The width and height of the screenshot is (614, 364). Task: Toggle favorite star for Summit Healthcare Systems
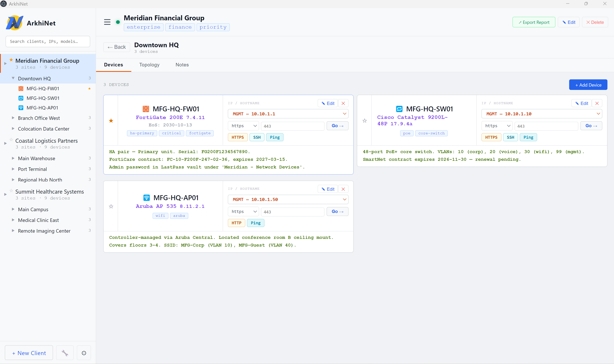point(11,191)
